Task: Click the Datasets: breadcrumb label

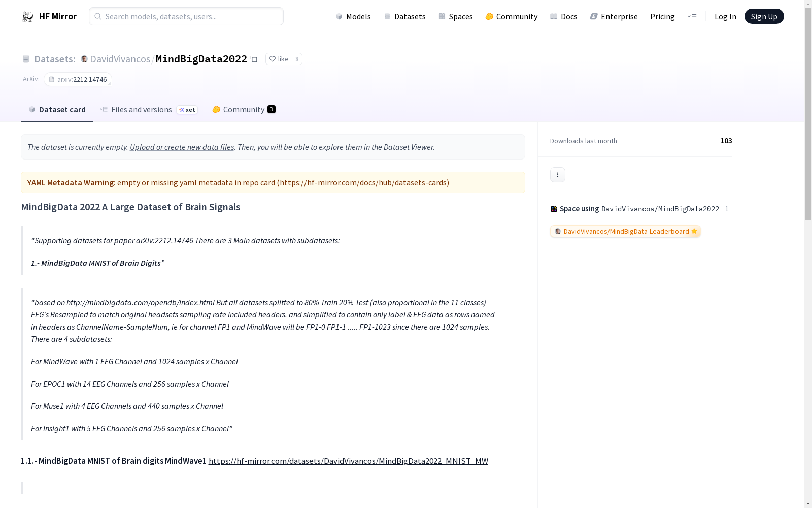Action: [55, 59]
